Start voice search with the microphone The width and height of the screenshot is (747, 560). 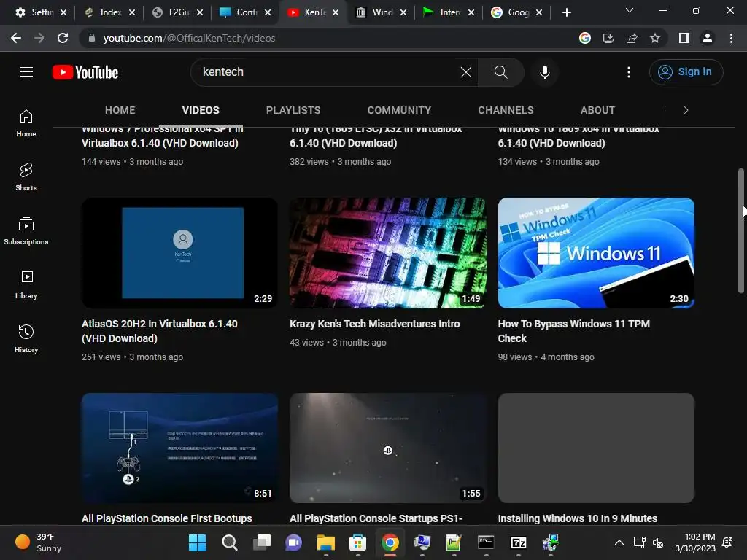pos(545,72)
